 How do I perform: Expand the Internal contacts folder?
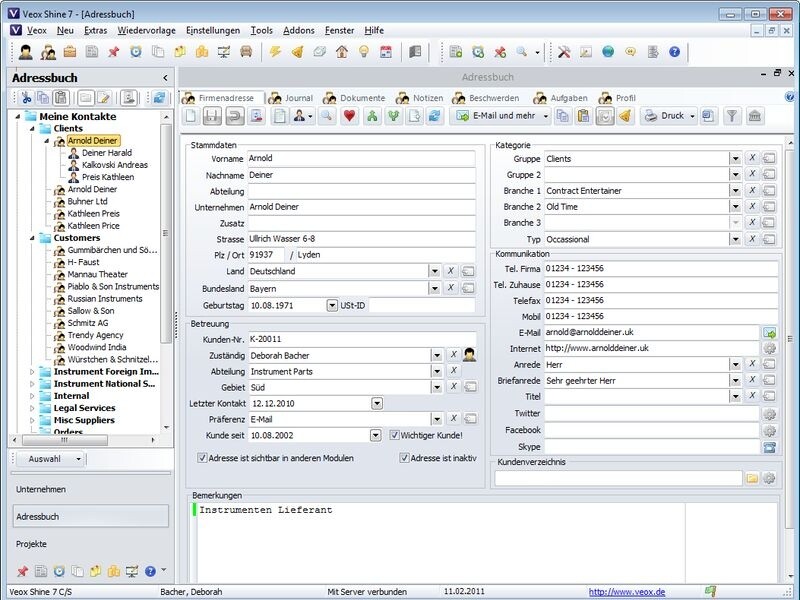pos(32,396)
